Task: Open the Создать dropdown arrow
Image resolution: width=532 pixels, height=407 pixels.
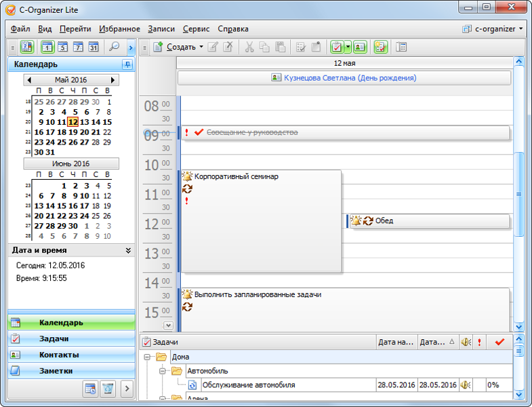Action: tap(201, 47)
